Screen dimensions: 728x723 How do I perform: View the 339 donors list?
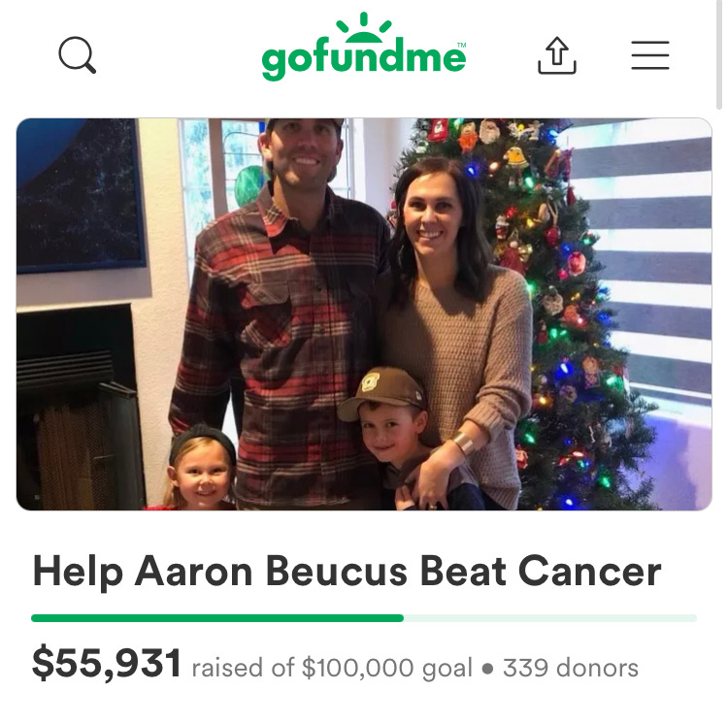[570, 669]
